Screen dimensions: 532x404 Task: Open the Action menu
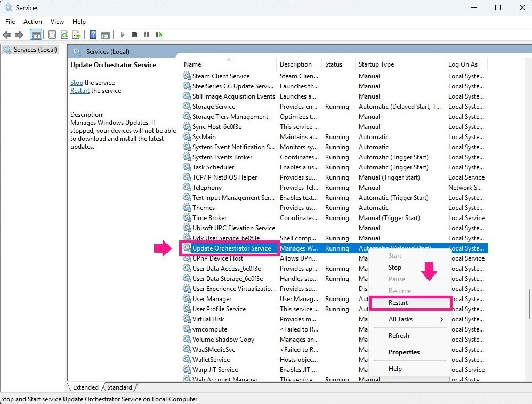(x=33, y=22)
